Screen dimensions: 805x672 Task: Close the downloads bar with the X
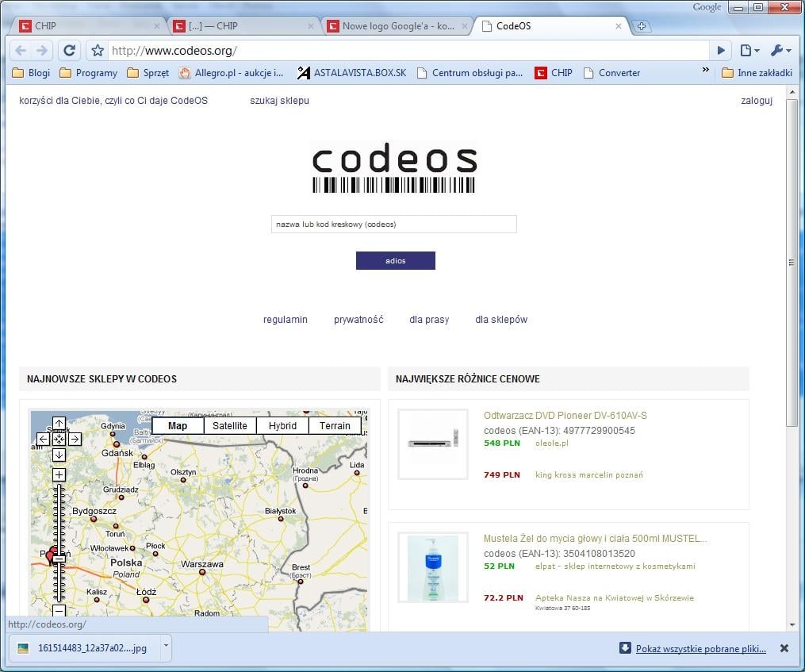(x=784, y=648)
